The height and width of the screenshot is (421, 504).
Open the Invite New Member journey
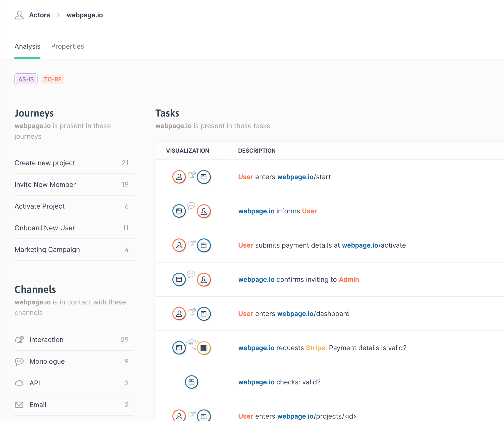click(45, 184)
